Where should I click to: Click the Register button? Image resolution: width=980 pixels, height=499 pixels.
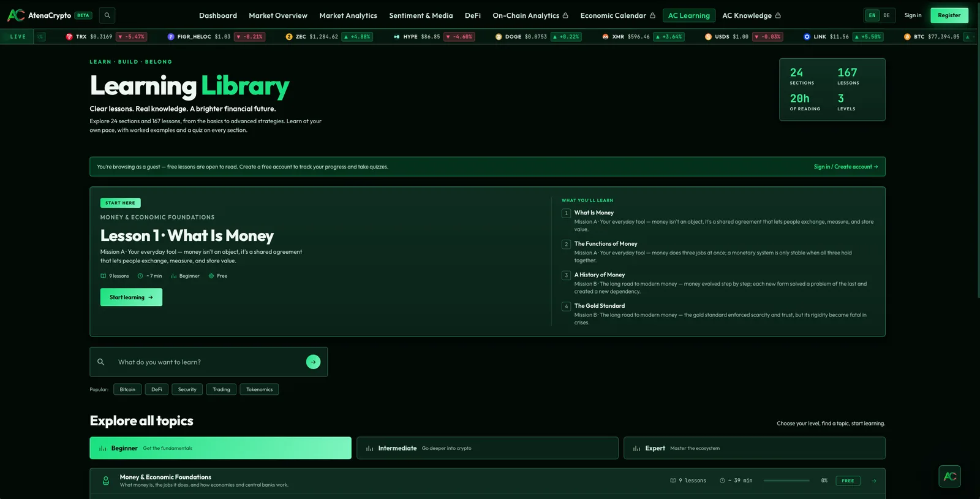pyautogui.click(x=949, y=15)
